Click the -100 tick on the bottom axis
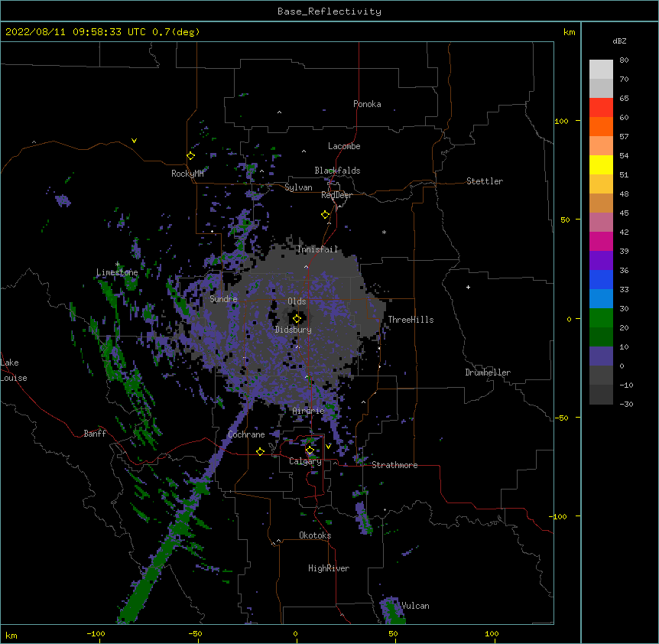 (96, 634)
